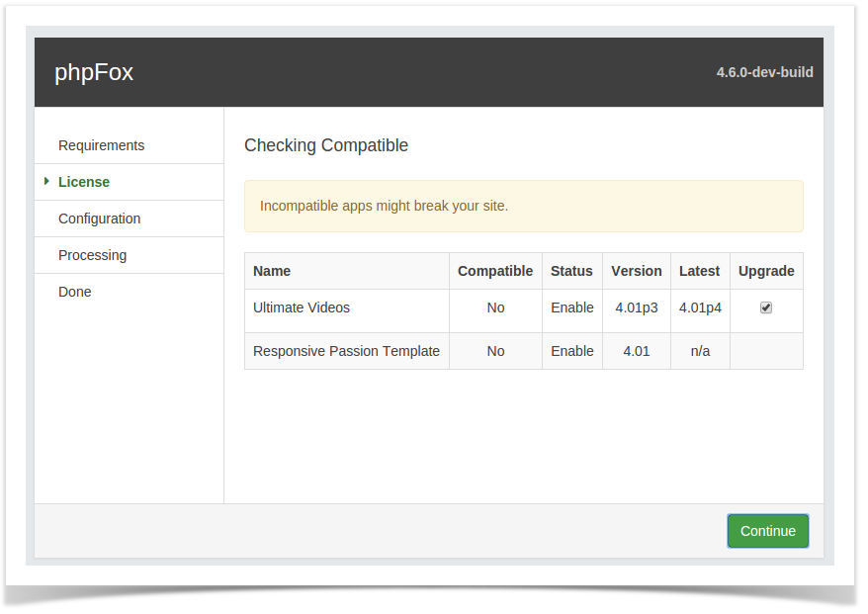Image resolution: width=868 pixels, height=614 pixels.
Task: Click the 4.6.0-dev-build version label
Action: click(764, 72)
